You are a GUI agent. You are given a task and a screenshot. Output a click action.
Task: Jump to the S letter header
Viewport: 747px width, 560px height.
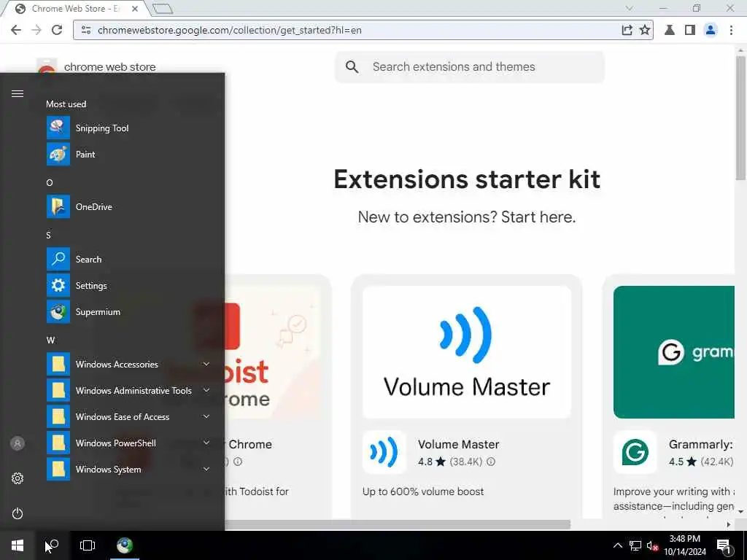click(49, 236)
